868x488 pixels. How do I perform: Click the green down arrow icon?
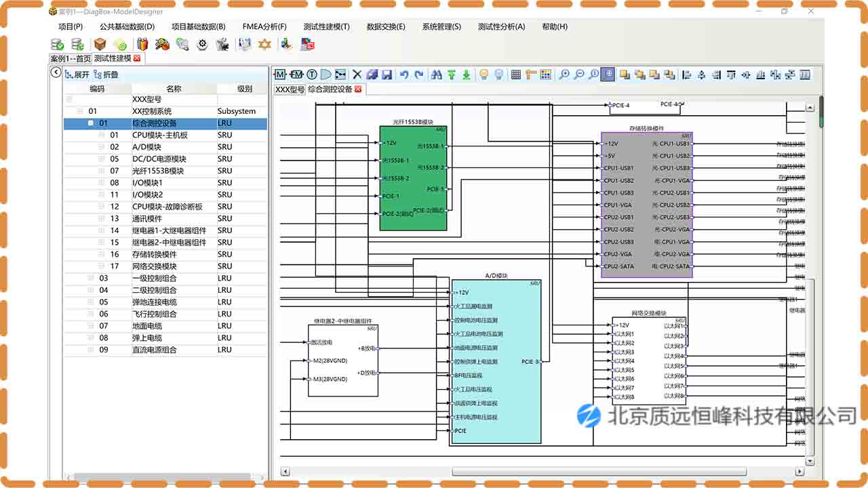[x=467, y=75]
